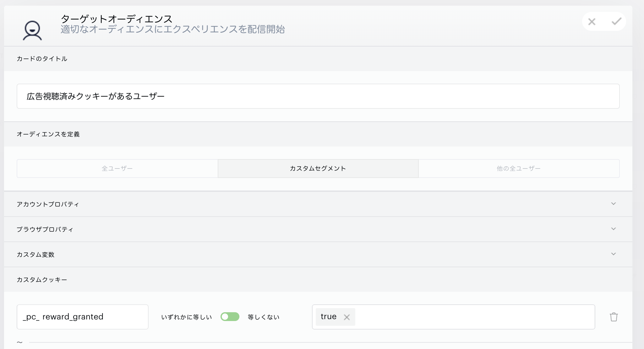Click the _pc_reward_granted cookie name field
Screen dimensions: 644x349
click(x=82, y=317)
